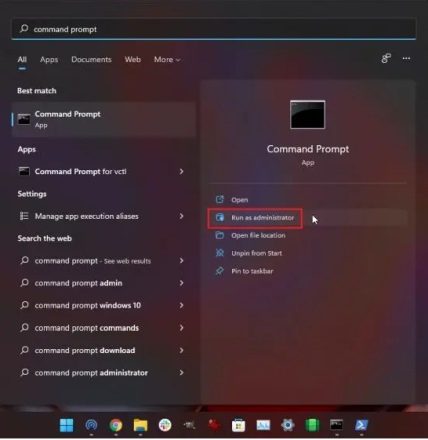Image resolution: width=428 pixels, height=440 pixels.
Task: Expand Manage app execution aliases chevron
Action: tap(181, 216)
